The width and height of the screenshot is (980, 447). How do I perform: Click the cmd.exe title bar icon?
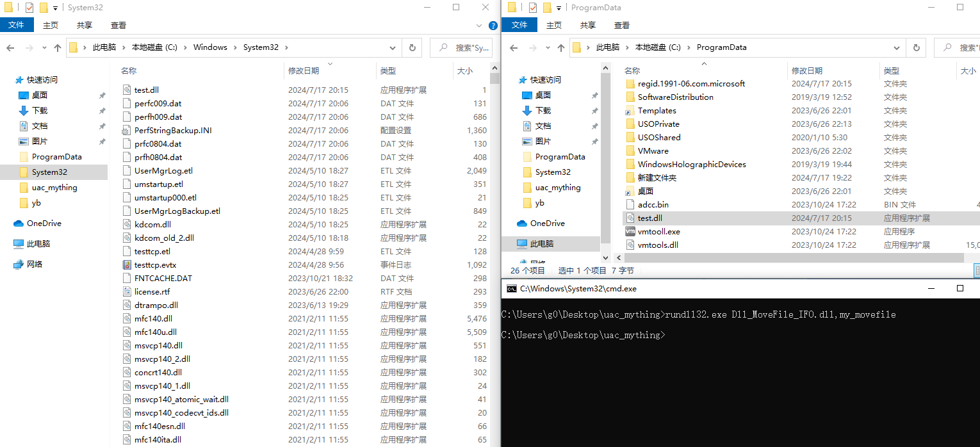tap(511, 289)
